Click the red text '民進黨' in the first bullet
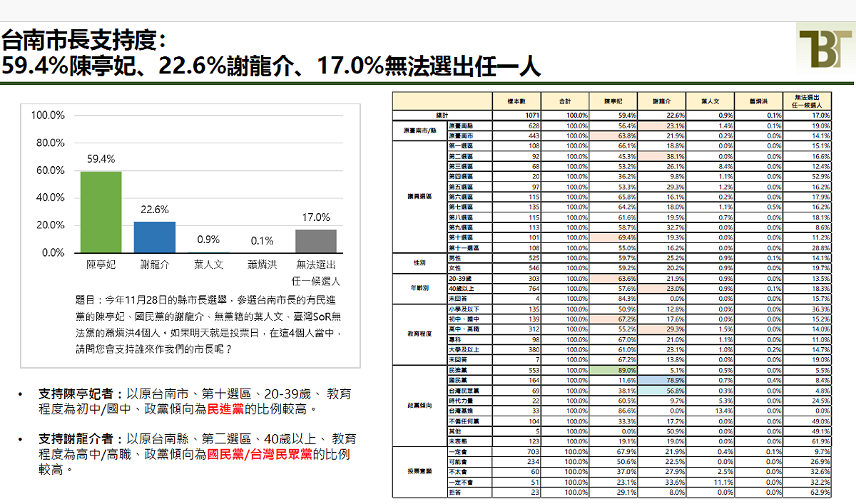The image size is (856, 504). [x=225, y=410]
